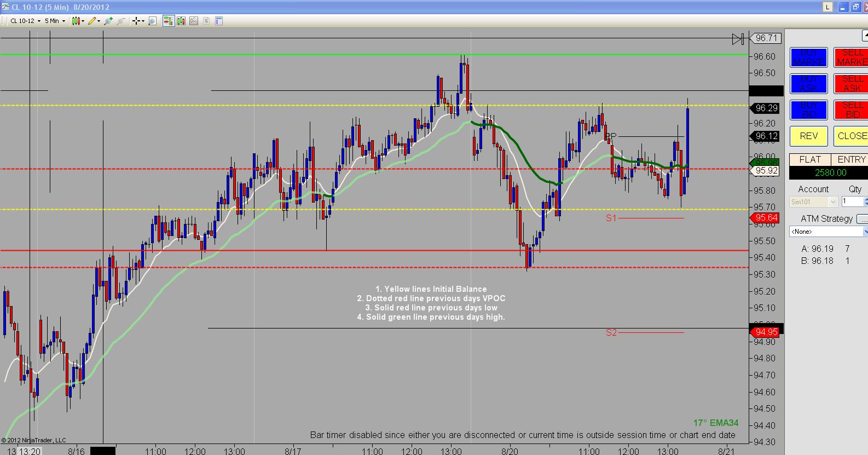This screenshot has height=455, width=868.
Task: Open the ATM Strategy <None> dropdown
Action: [829, 232]
